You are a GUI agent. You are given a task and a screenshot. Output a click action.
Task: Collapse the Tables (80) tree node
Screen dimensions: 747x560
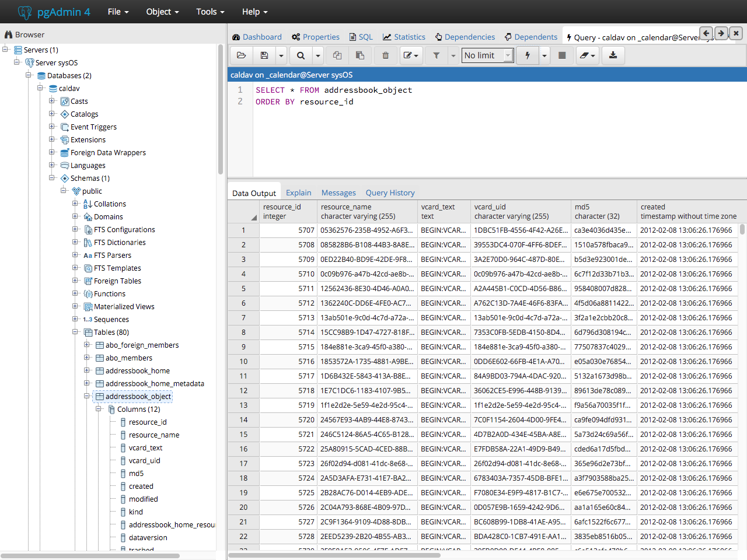[75, 332]
